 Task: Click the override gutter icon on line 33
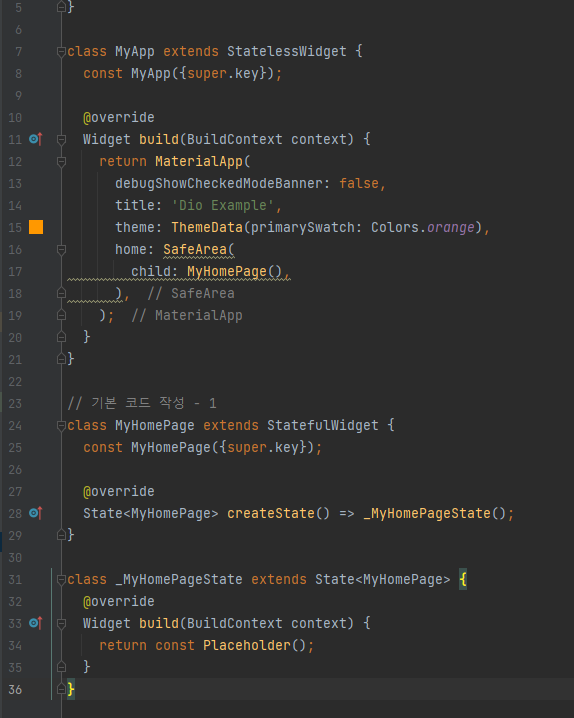pyautogui.click(x=36, y=623)
